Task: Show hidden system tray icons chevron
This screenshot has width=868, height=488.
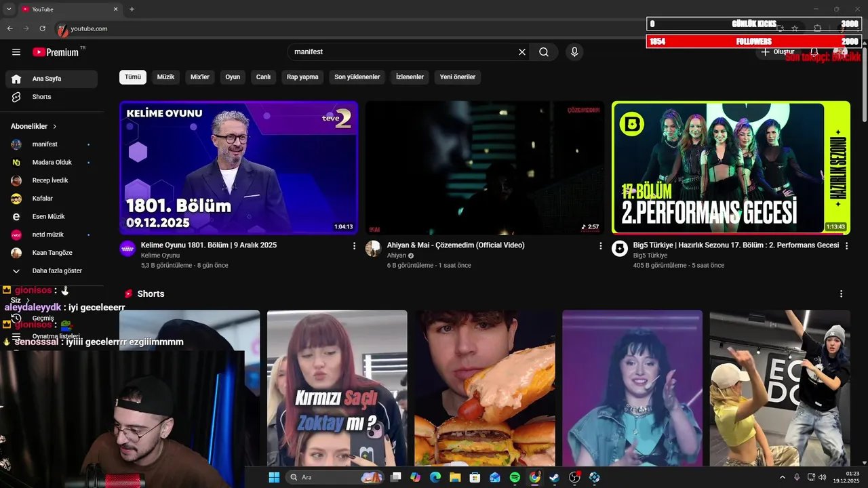Action: (783, 477)
